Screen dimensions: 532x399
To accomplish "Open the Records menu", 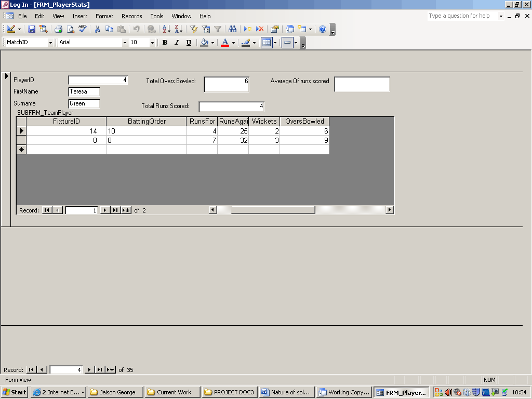I will (x=131, y=16).
